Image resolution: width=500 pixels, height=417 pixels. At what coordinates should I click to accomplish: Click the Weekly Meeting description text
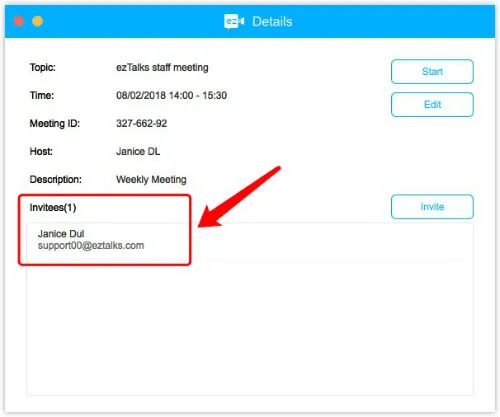[x=151, y=180]
